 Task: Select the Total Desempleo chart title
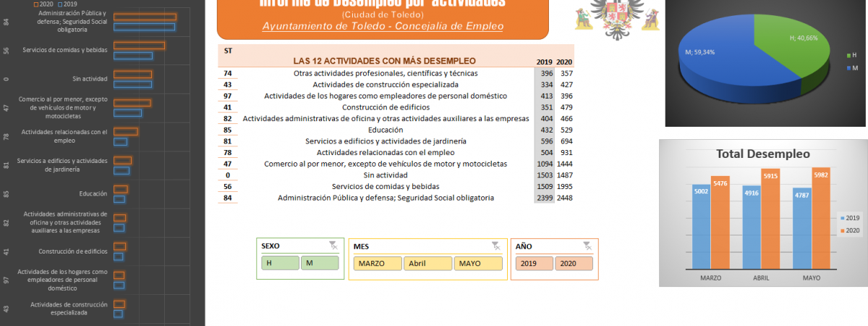click(763, 154)
